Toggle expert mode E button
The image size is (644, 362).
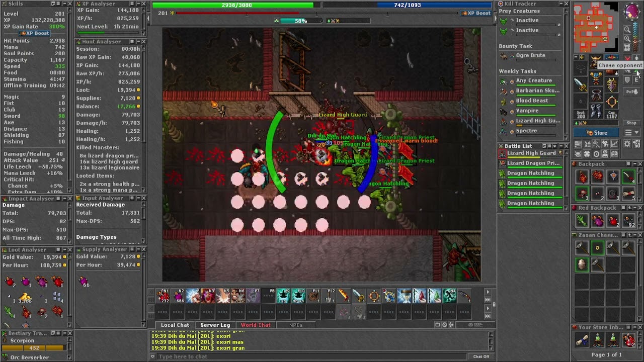pyautogui.click(x=636, y=80)
